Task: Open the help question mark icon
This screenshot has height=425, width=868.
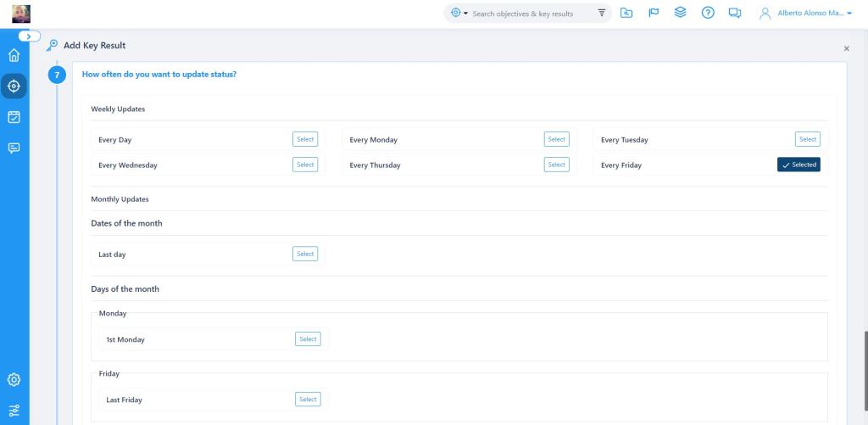Action: coord(708,13)
